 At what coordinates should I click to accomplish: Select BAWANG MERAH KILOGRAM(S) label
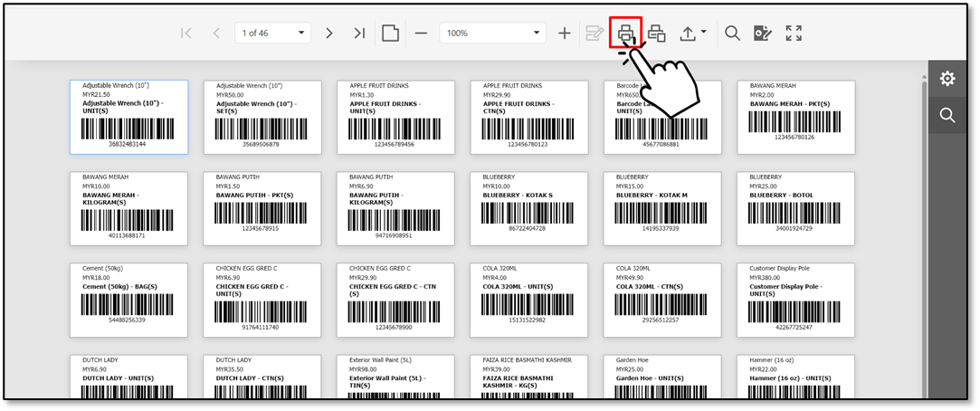(128, 208)
